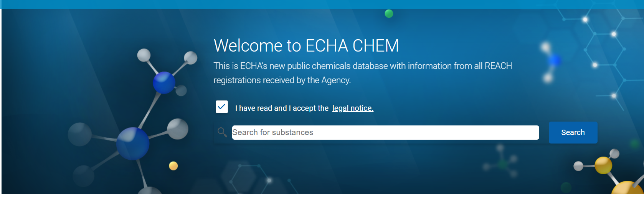
Task: Click the white sphere attached to yellow atom
Action: click(x=578, y=166)
